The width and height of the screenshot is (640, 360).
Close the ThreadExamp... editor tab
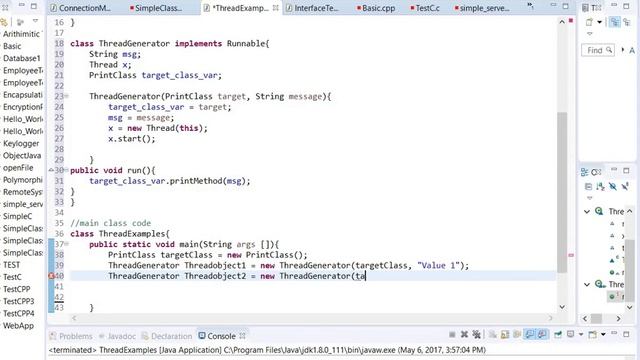coord(276,8)
